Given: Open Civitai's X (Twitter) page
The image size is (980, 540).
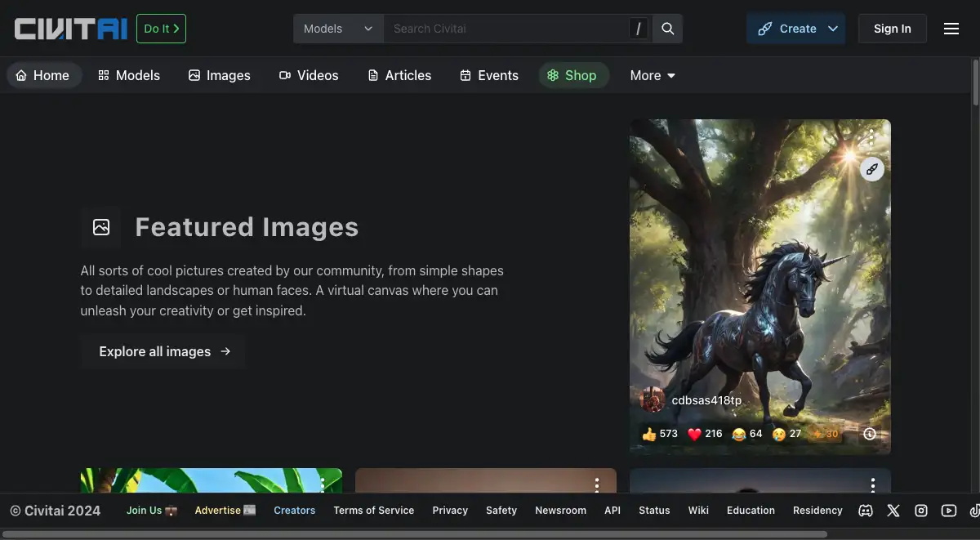Looking at the screenshot, I should [x=893, y=510].
